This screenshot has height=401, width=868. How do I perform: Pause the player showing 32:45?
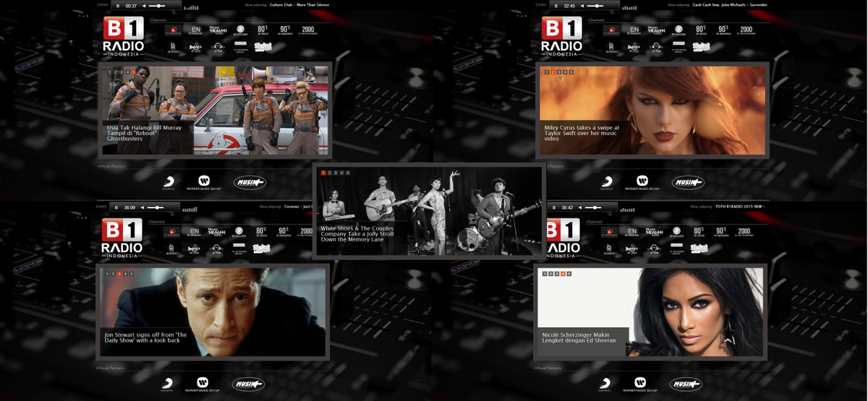click(x=556, y=5)
